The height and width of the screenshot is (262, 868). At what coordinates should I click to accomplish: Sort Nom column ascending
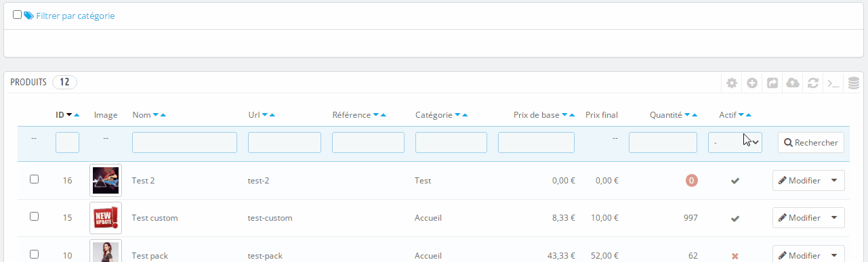point(163,115)
